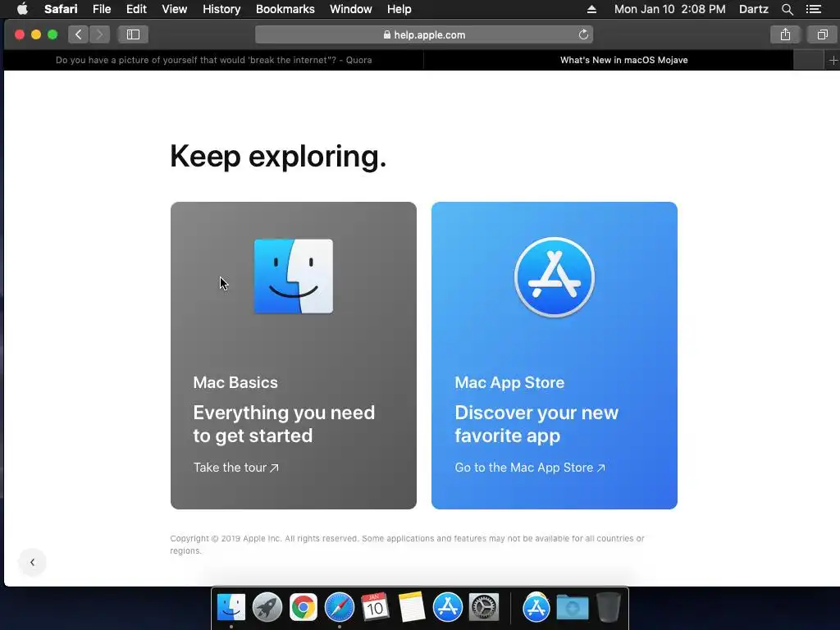
Task: Open the Apple menu
Action: (22, 9)
